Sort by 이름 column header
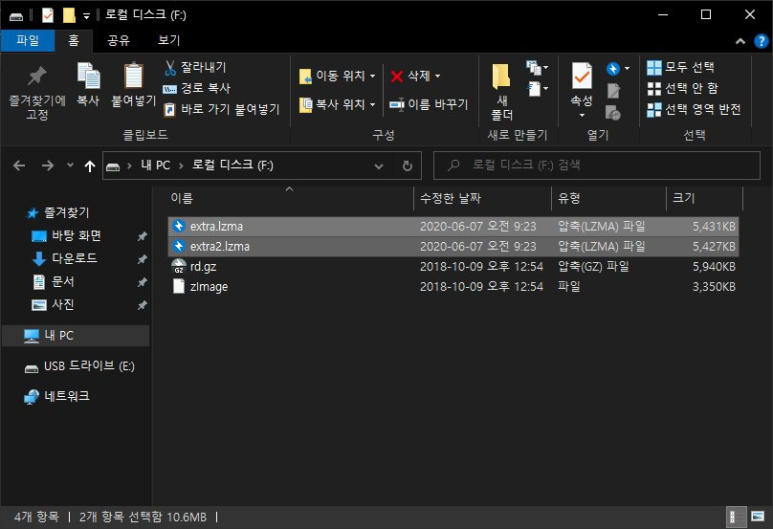The height and width of the screenshot is (529, 773). coord(289,199)
